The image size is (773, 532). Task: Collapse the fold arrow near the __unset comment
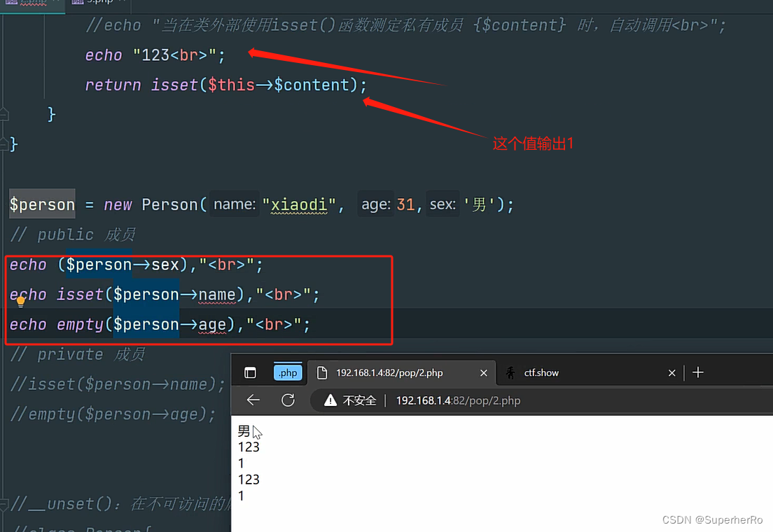click(4, 503)
